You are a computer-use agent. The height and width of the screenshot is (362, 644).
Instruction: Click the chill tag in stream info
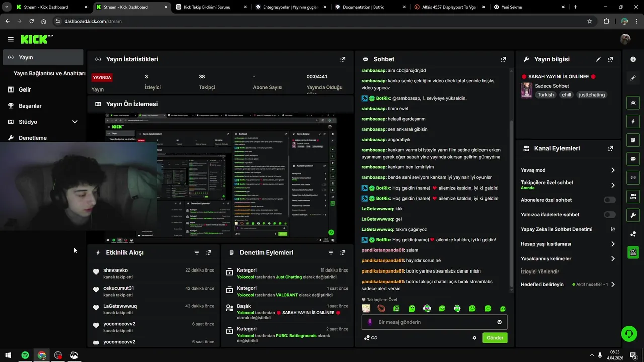(x=567, y=95)
